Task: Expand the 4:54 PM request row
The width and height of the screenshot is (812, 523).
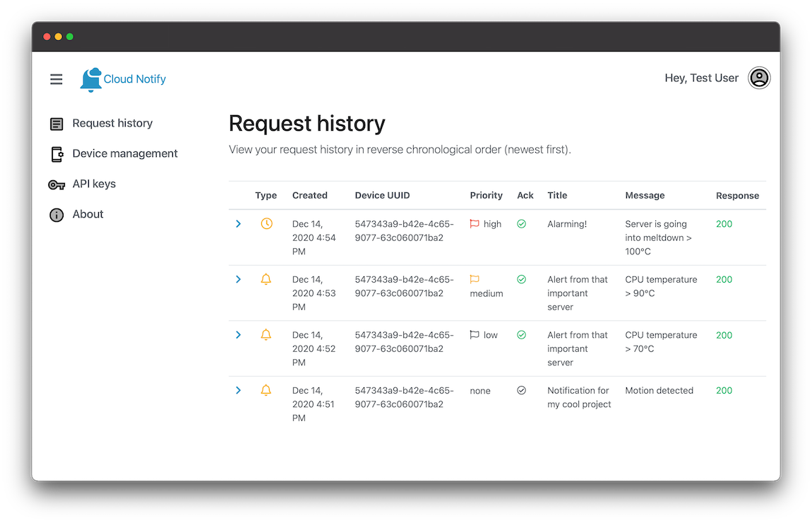Action: [238, 223]
